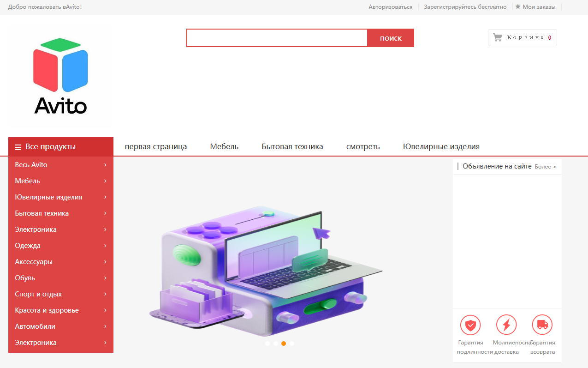Click the hamburger icon on Все продукты
Image resolution: width=588 pixels, height=368 pixels.
[x=18, y=146]
